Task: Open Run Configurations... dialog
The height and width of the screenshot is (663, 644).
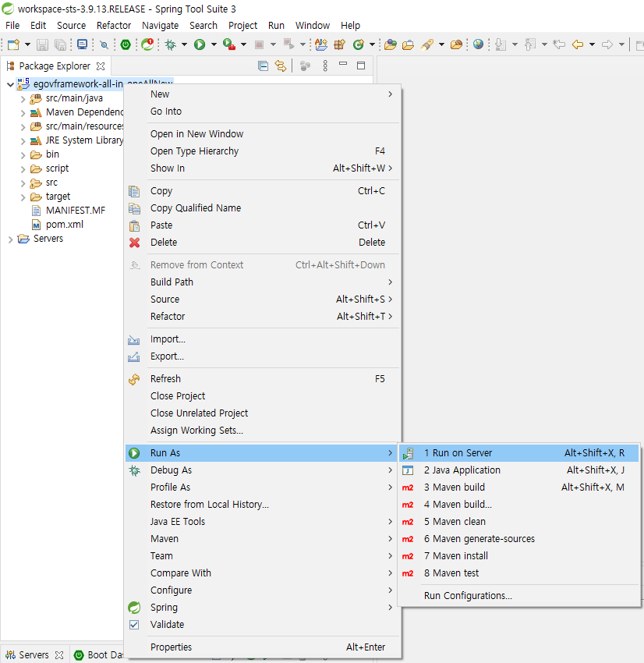Action: pyautogui.click(x=468, y=596)
